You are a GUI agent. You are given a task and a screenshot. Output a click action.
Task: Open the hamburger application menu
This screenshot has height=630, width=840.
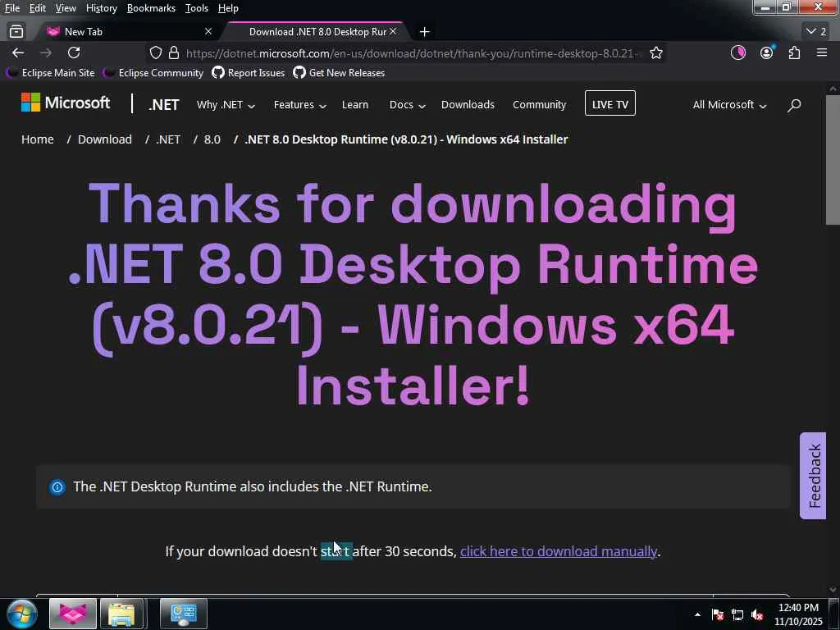click(x=822, y=52)
